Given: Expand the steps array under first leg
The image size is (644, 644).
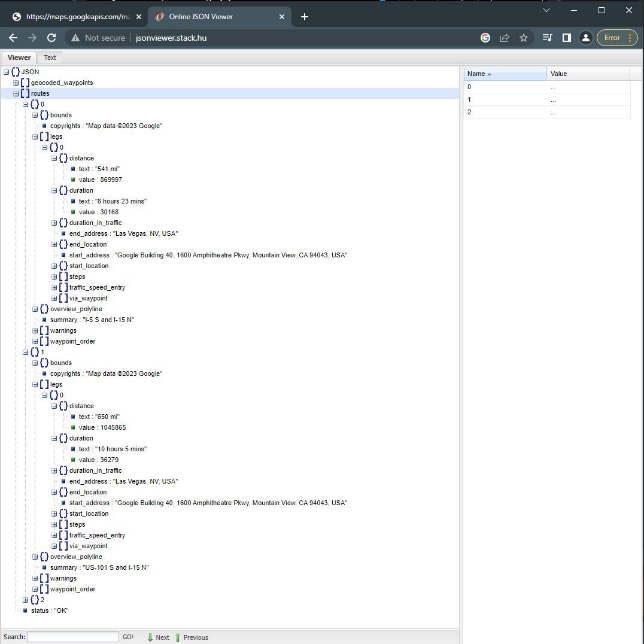Looking at the screenshot, I should 54,277.
